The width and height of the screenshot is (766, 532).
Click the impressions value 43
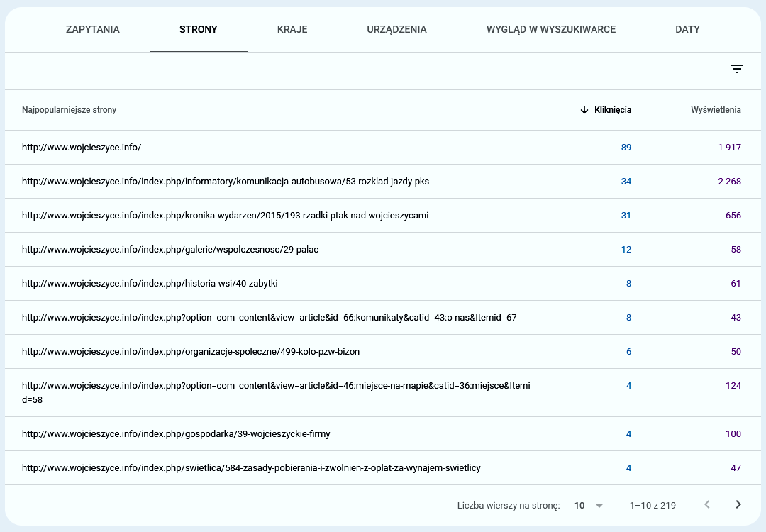tap(736, 318)
